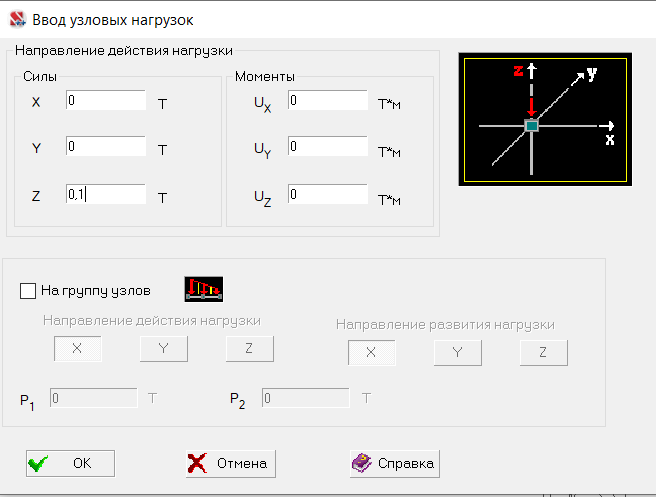
Task: Open help with 'Справка' button
Action: pyautogui.click(x=395, y=464)
